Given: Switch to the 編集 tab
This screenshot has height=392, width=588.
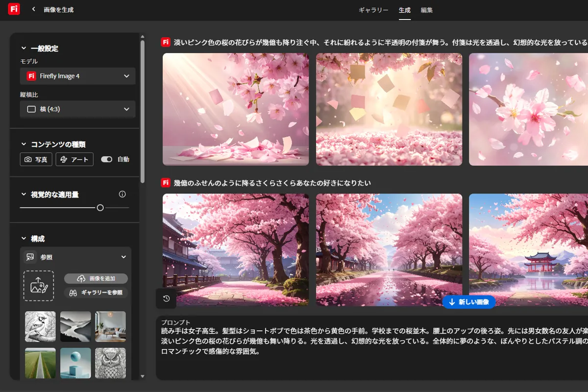Looking at the screenshot, I should [x=426, y=10].
